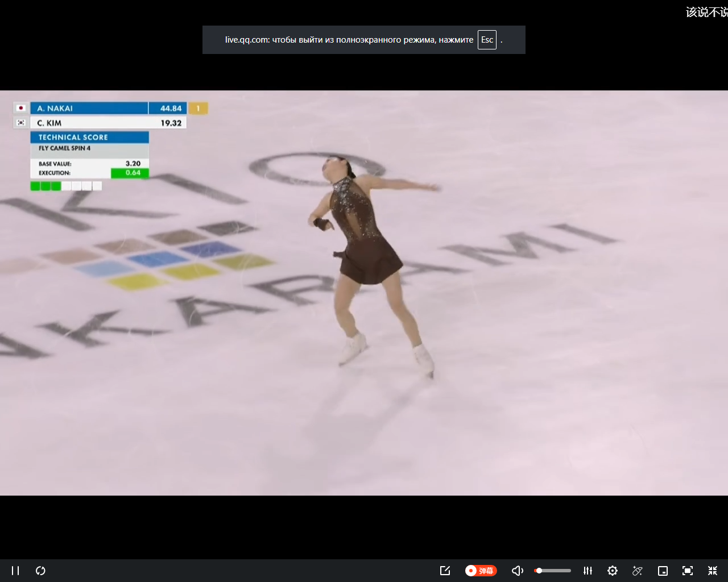The image size is (728, 582).
Task: Click the C. KIM score row
Action: pos(100,123)
